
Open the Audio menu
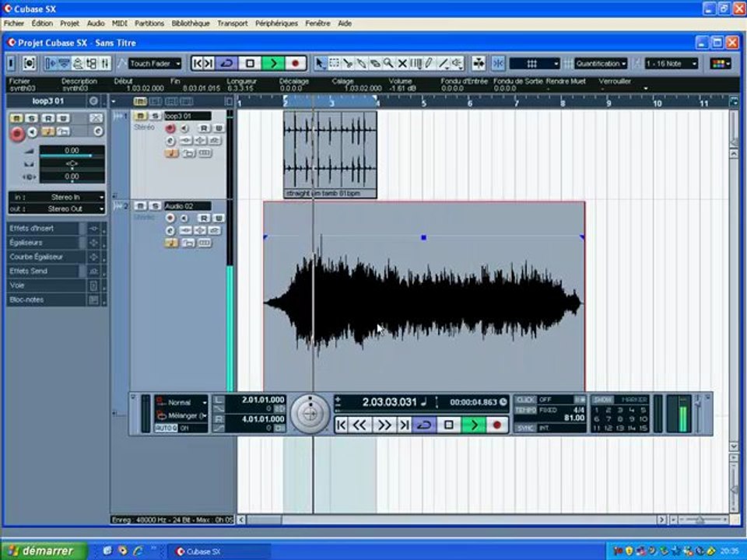[96, 23]
